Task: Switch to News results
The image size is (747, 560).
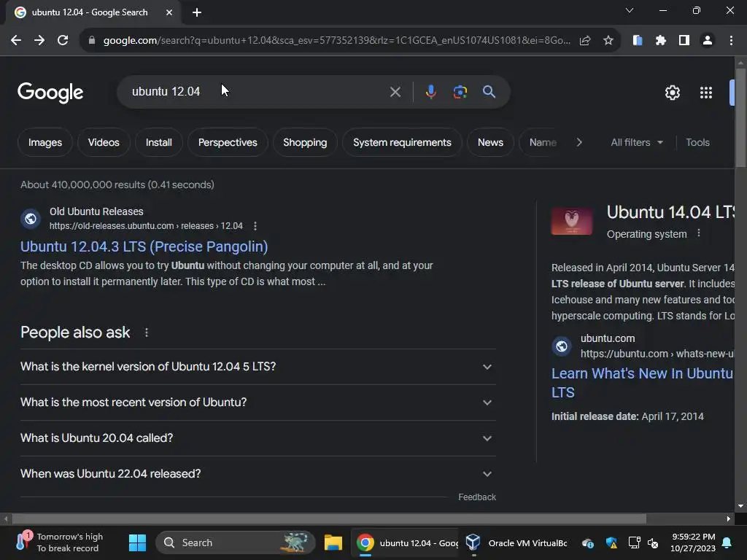Action: click(x=490, y=142)
